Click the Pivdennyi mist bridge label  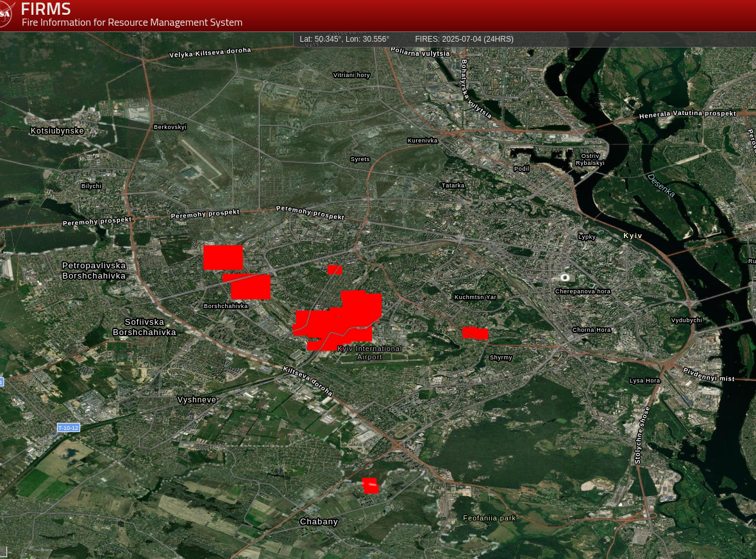(709, 374)
